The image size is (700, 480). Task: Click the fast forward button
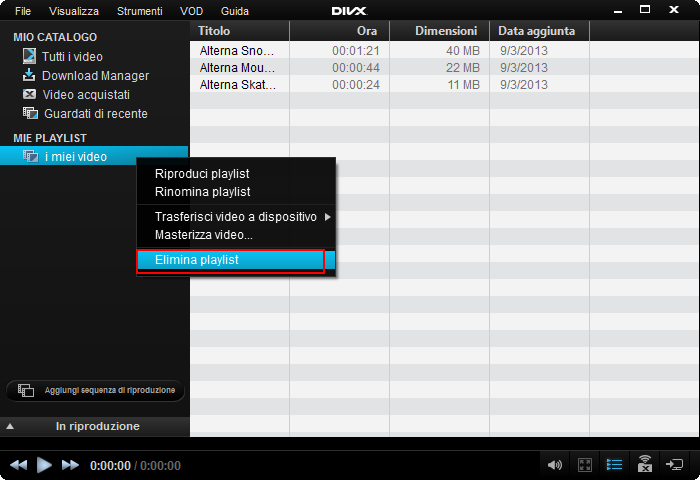[x=70, y=465]
